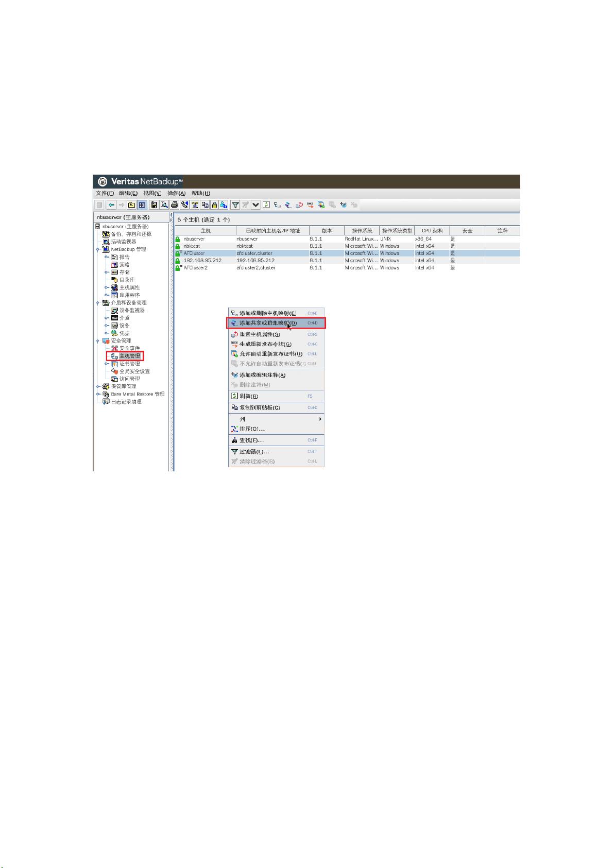
Task: Click the add shared or cluster mappings toolbar icon
Action: [288, 205]
